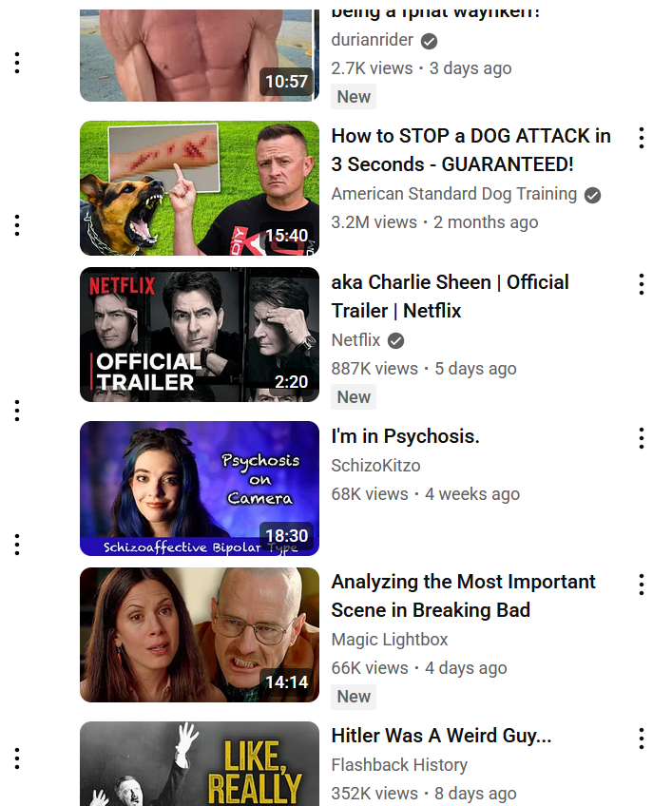
Task: Open 'How to STOP a DOG ATTACK' title
Action: pyautogui.click(x=470, y=150)
